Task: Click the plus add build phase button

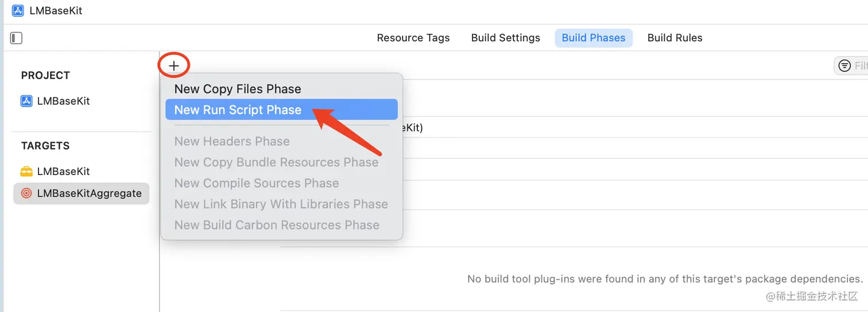Action: [174, 65]
